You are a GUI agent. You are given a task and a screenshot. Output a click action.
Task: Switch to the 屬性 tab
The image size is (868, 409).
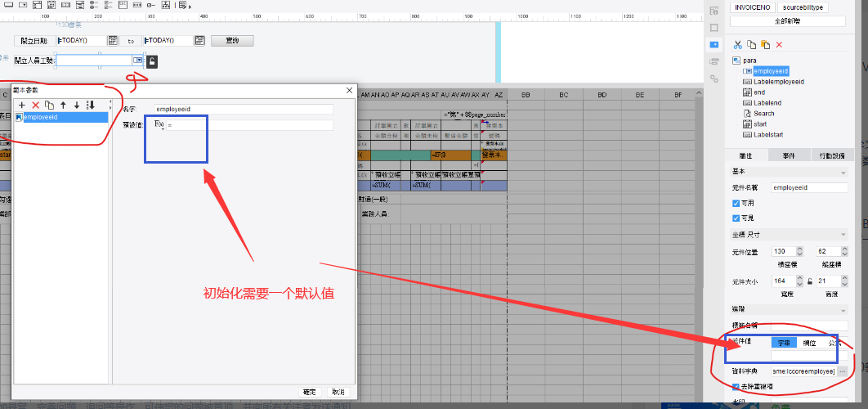point(745,155)
